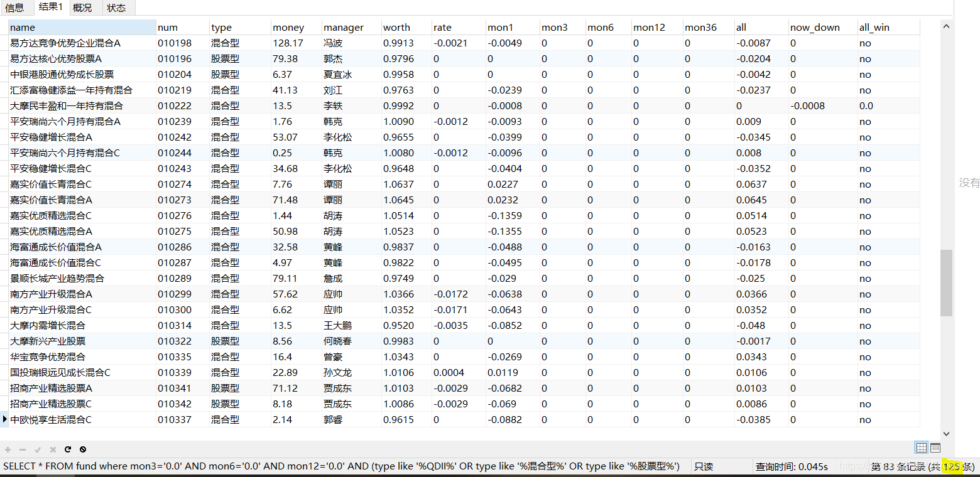Image resolution: width=980 pixels, height=477 pixels.
Task: Click the stop icon beside refresh
Action: (83, 449)
